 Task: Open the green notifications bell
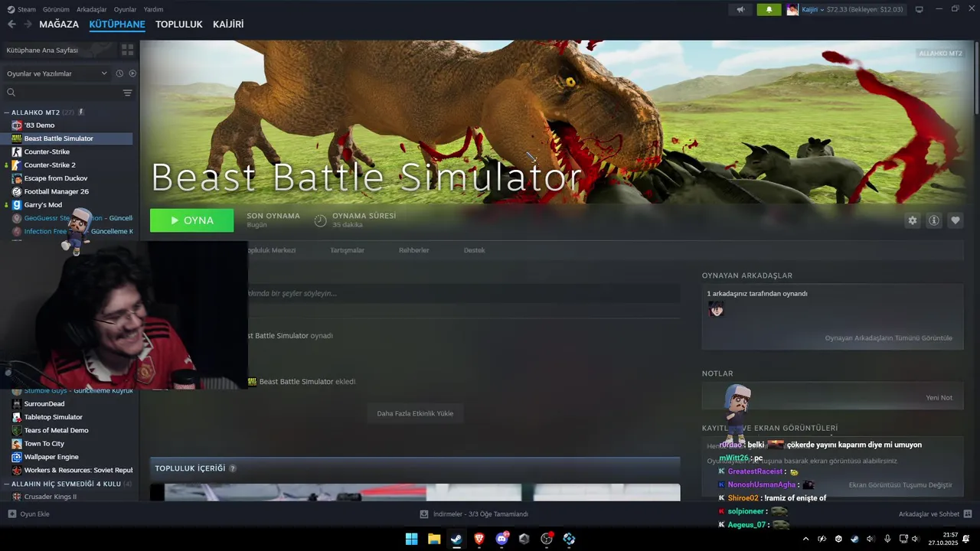(x=769, y=9)
